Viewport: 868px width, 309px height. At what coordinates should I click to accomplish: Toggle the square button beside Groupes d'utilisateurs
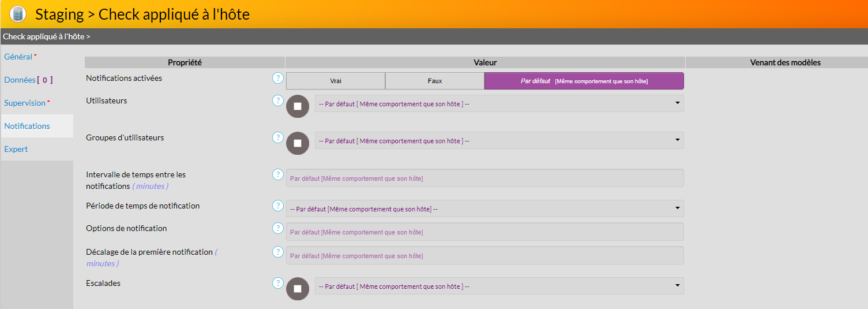pyautogui.click(x=298, y=143)
